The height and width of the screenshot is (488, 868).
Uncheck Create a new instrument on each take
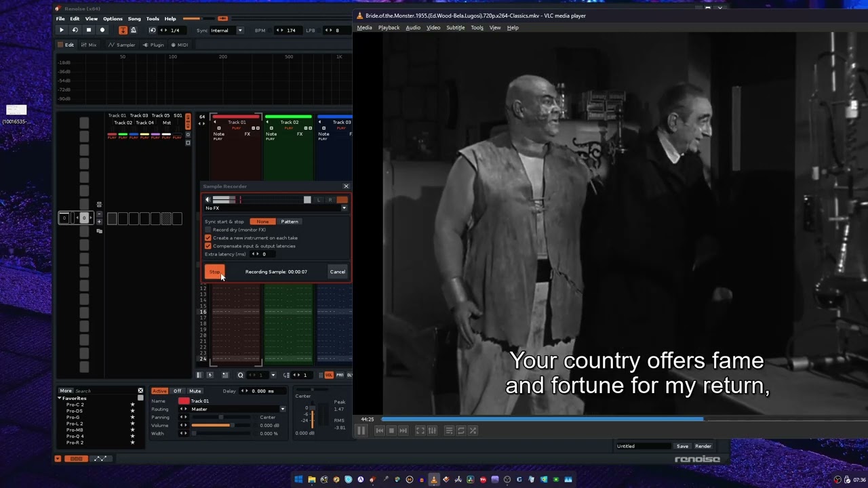[x=208, y=238]
